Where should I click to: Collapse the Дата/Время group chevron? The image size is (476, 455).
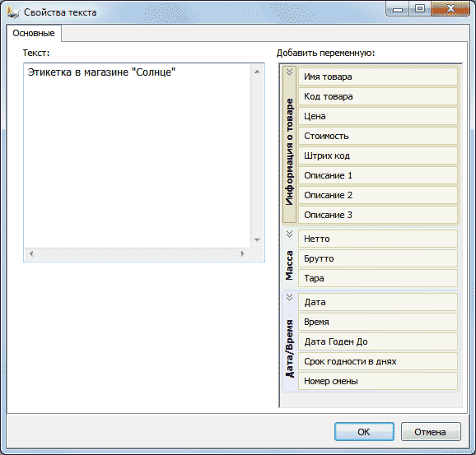[289, 297]
